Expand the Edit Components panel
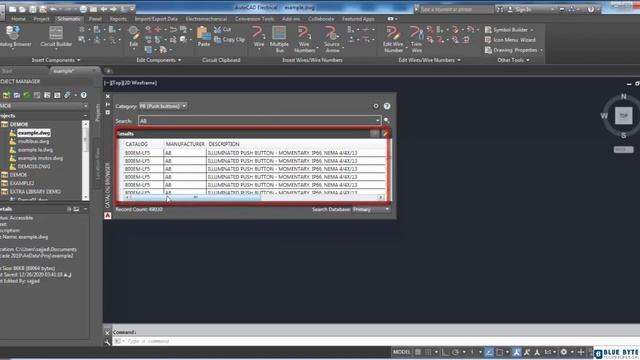640x360 pixels. click(159, 60)
